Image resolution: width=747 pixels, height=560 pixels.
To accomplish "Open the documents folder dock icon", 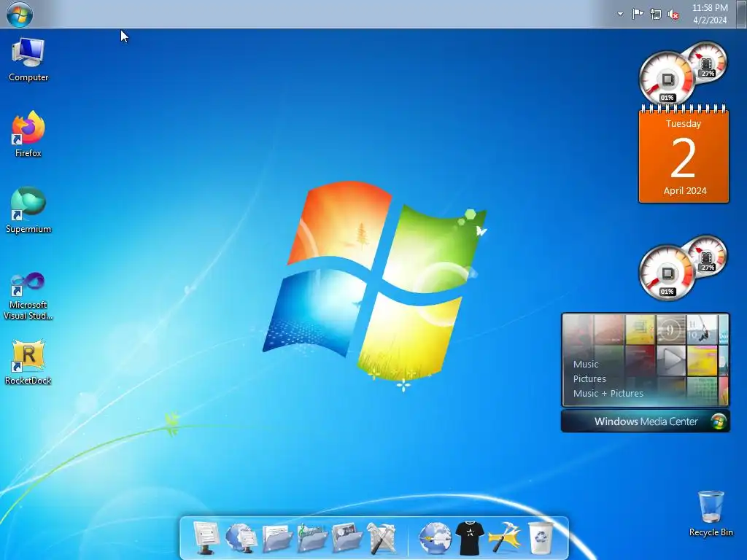I will pos(276,538).
